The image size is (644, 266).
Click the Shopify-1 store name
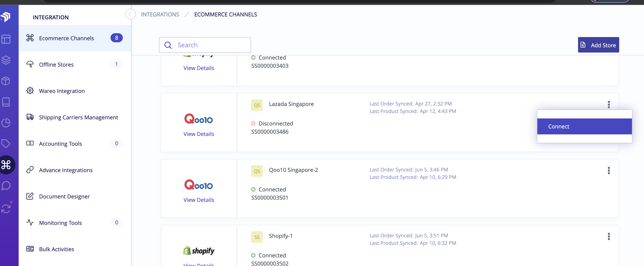[281, 236]
